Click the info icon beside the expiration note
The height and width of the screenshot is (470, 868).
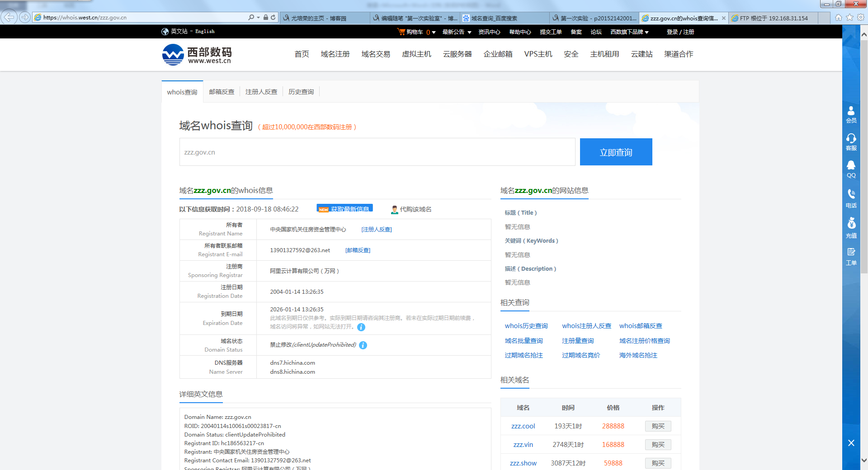(361, 327)
